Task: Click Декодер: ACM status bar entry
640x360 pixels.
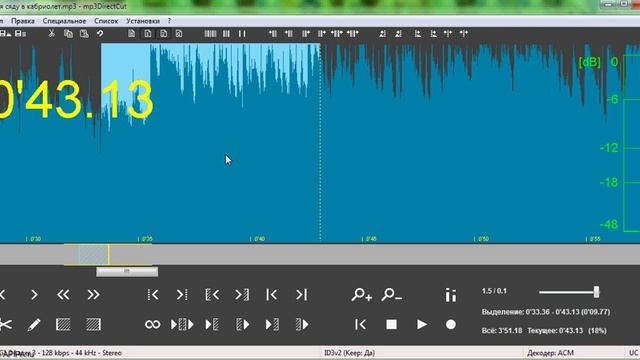Action: click(x=550, y=353)
